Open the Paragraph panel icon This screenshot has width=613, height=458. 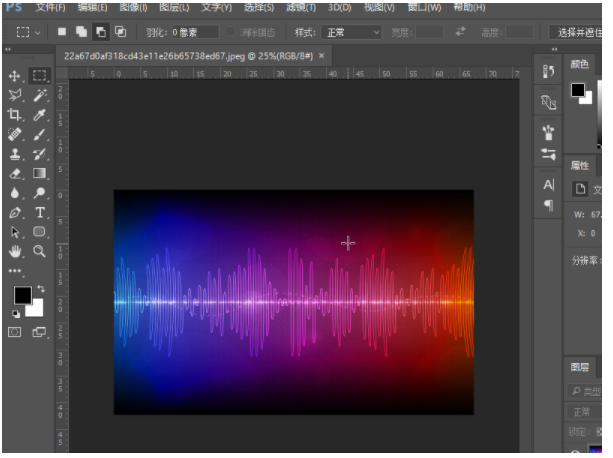[548, 205]
